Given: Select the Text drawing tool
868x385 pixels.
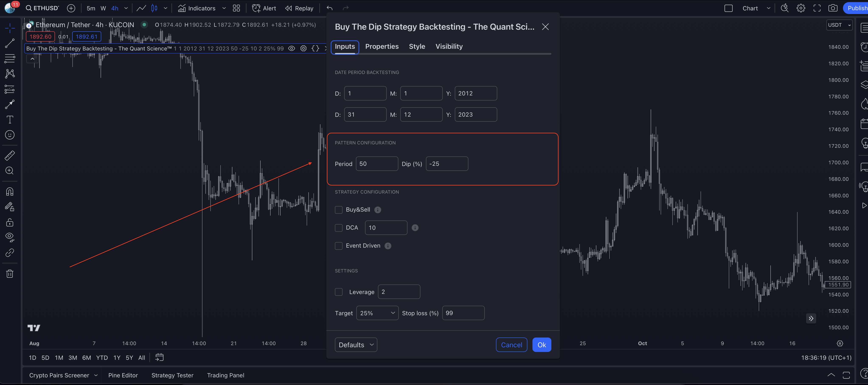Looking at the screenshot, I should (10, 120).
